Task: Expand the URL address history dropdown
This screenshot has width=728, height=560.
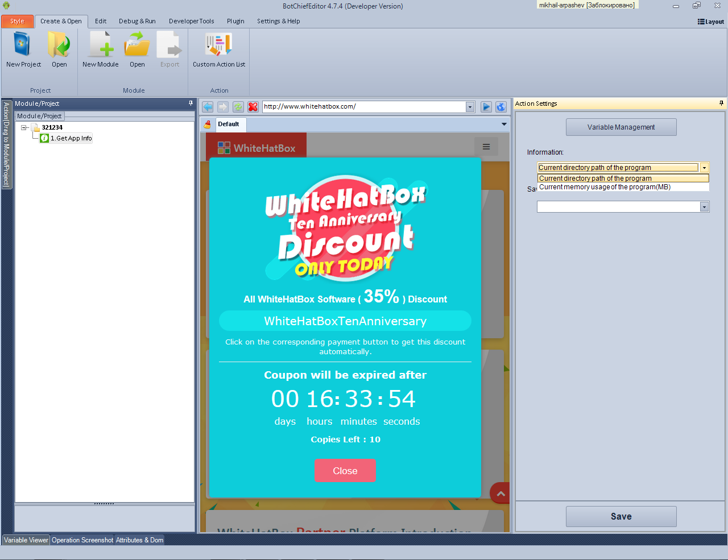Action: point(470,107)
